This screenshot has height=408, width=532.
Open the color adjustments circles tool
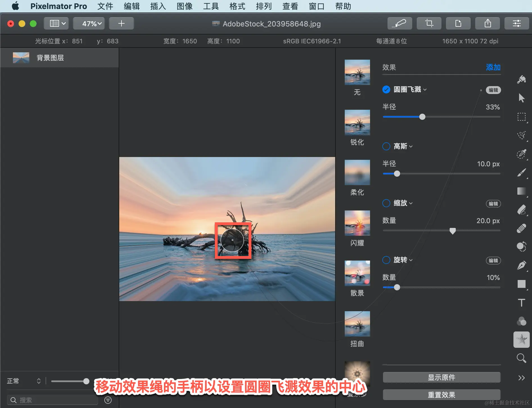pos(522,321)
